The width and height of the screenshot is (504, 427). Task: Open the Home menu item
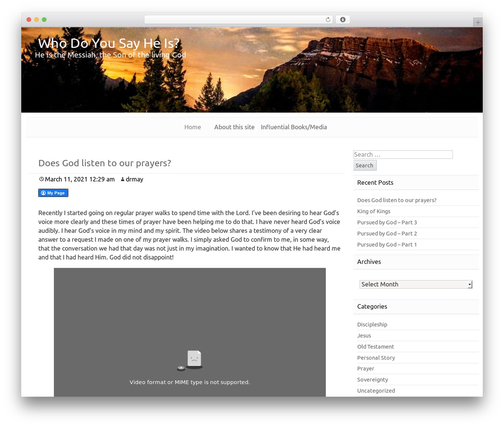coord(193,127)
